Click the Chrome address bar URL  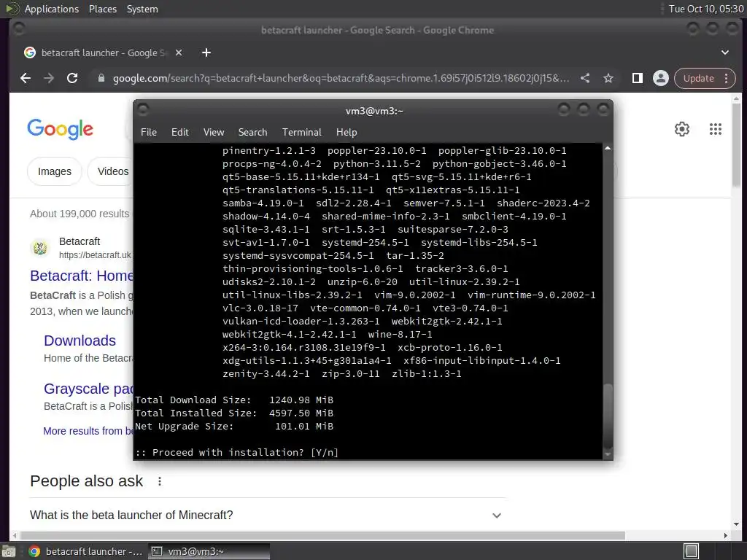tap(341, 78)
